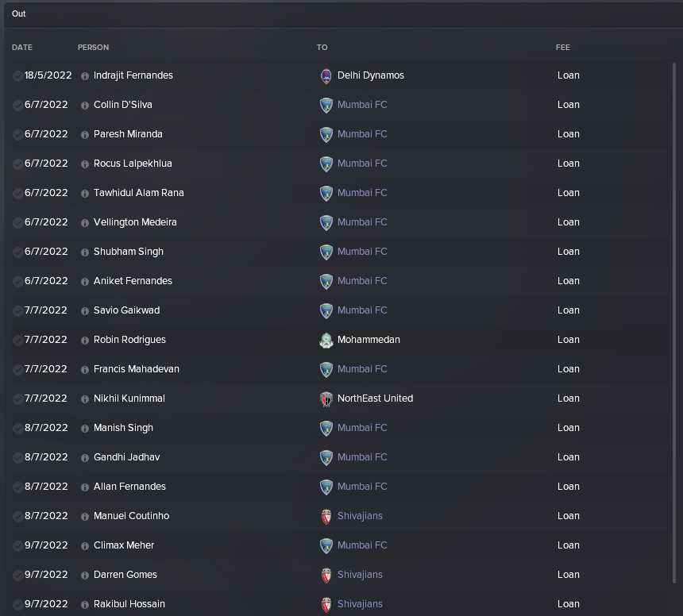
Task: Click Mohammedan club crest icon
Action: click(326, 340)
